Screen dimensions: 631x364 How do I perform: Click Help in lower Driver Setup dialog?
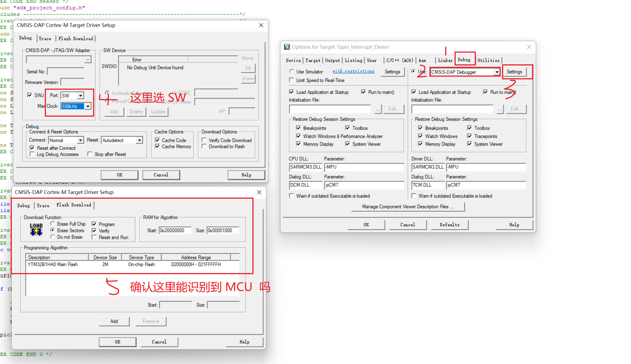(x=244, y=342)
